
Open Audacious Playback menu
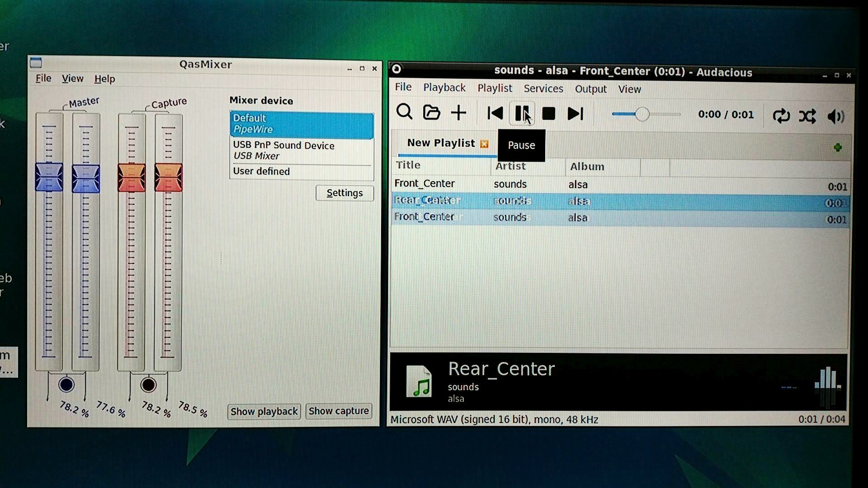click(444, 87)
